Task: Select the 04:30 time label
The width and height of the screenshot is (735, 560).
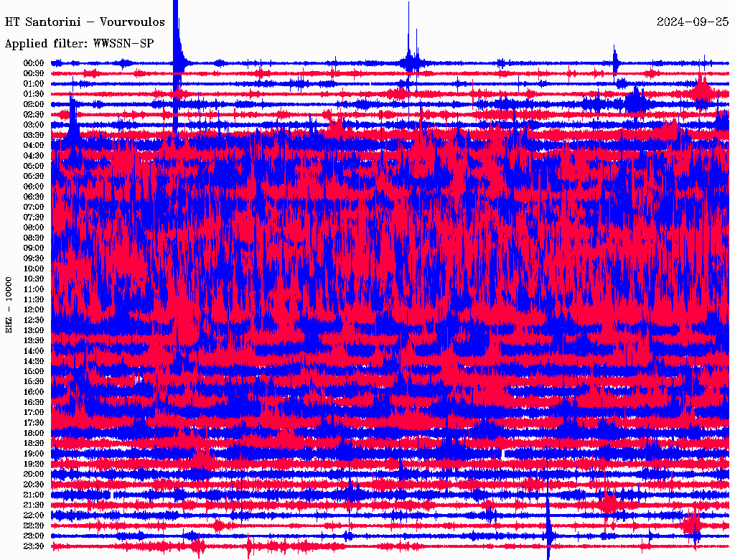Action: (x=34, y=156)
